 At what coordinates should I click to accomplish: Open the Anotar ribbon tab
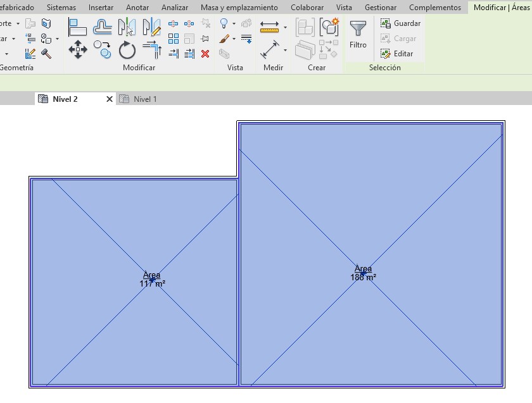point(137,8)
